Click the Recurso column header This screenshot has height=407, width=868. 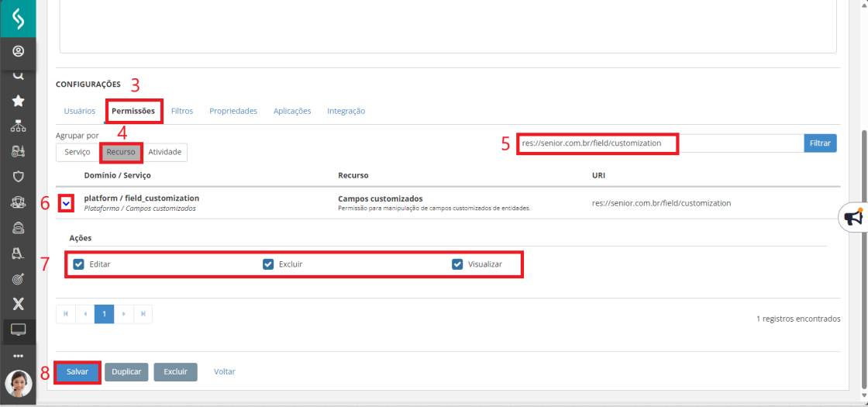353,175
